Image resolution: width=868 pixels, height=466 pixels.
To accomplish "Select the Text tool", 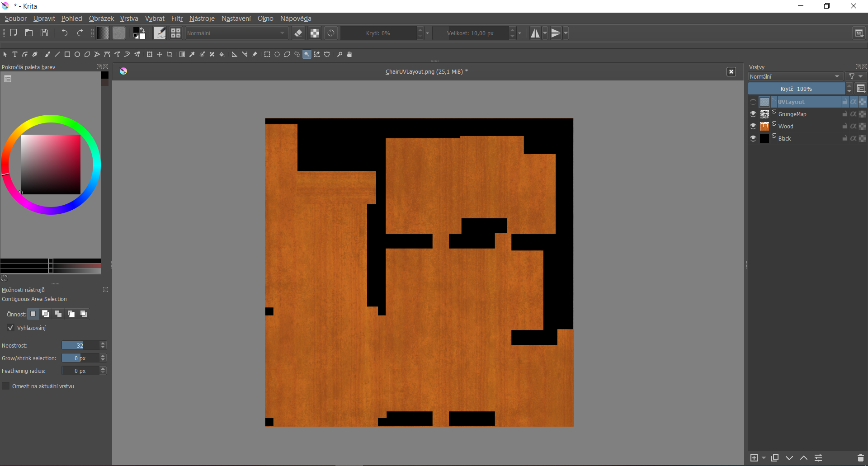I will click(x=15, y=54).
